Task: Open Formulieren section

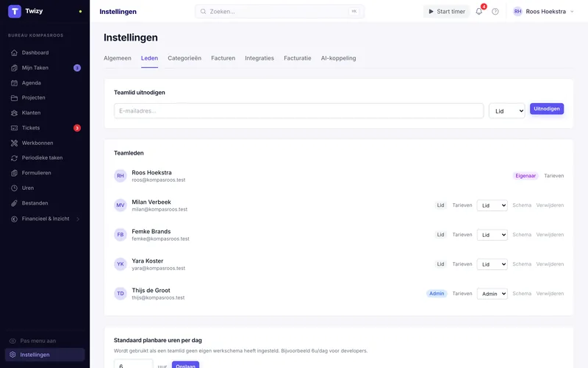Action: [x=36, y=173]
